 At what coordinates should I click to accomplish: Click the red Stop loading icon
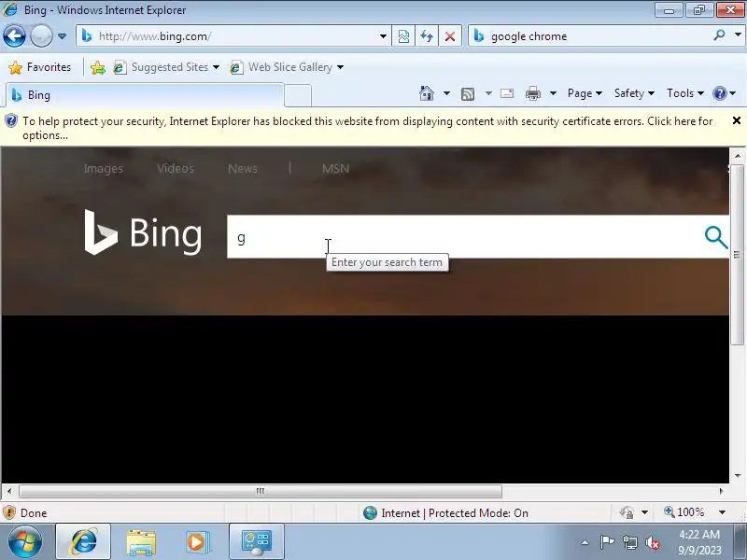pyautogui.click(x=449, y=36)
